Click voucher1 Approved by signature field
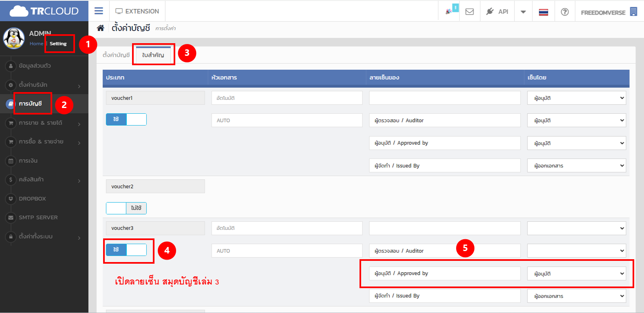Screen dimensions: 644x313 pyautogui.click(x=445, y=143)
